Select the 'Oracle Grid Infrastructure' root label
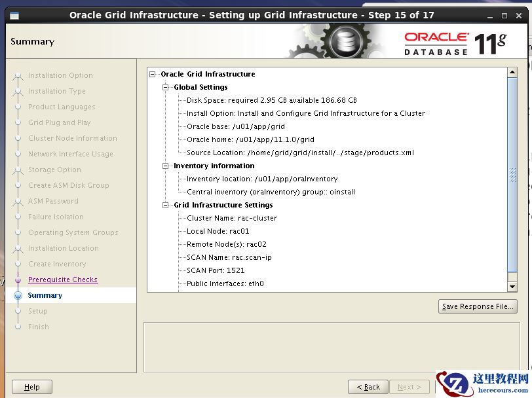 (208, 74)
